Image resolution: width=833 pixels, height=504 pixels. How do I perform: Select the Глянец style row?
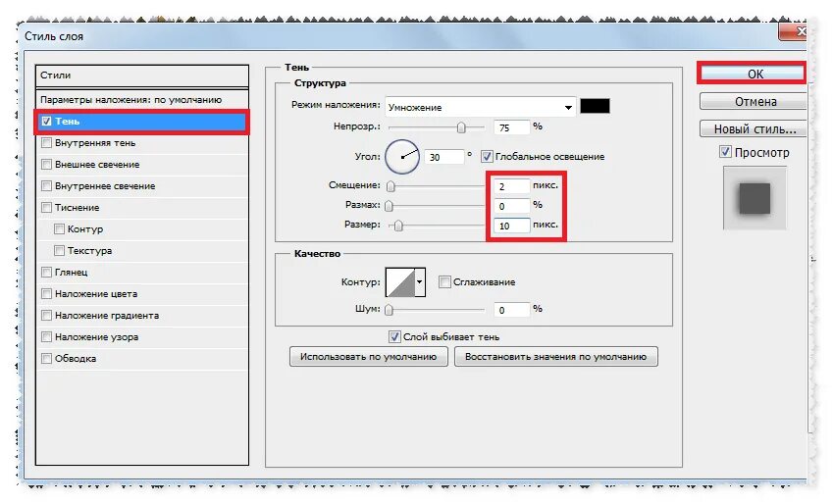point(142,273)
